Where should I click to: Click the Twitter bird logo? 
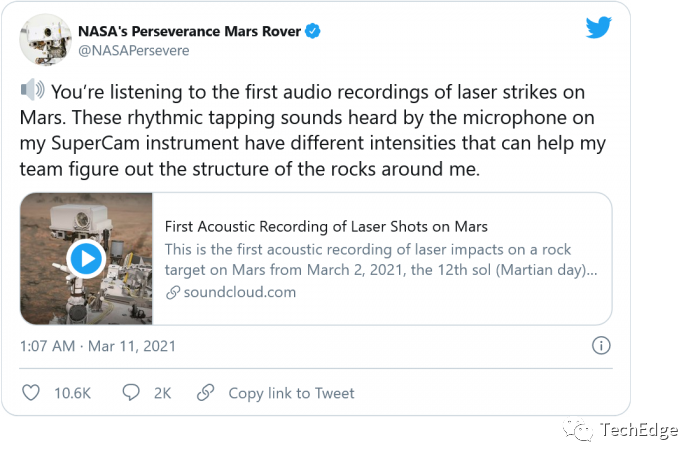tap(598, 28)
